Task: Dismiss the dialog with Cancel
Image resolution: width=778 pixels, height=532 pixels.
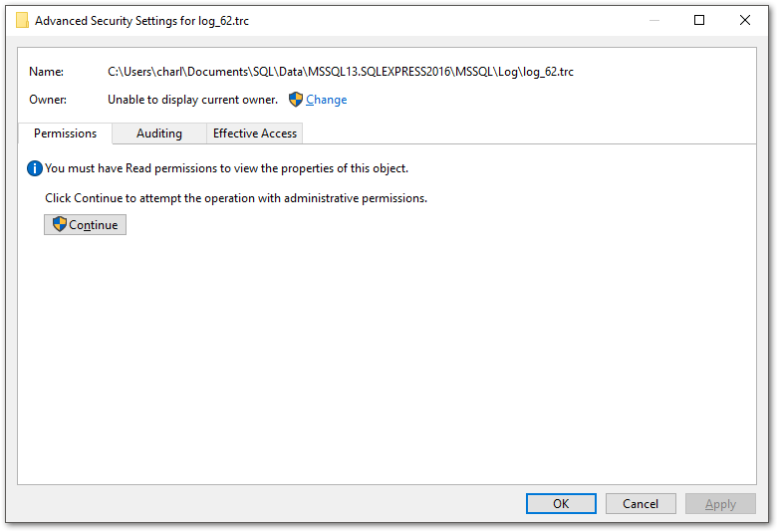Action: 641,504
